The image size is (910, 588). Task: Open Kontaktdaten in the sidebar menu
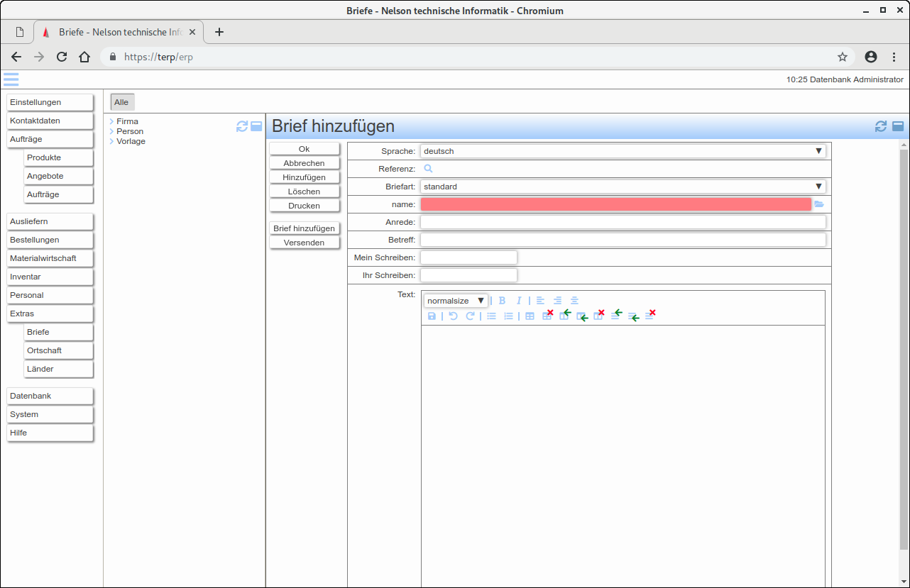[50, 121]
